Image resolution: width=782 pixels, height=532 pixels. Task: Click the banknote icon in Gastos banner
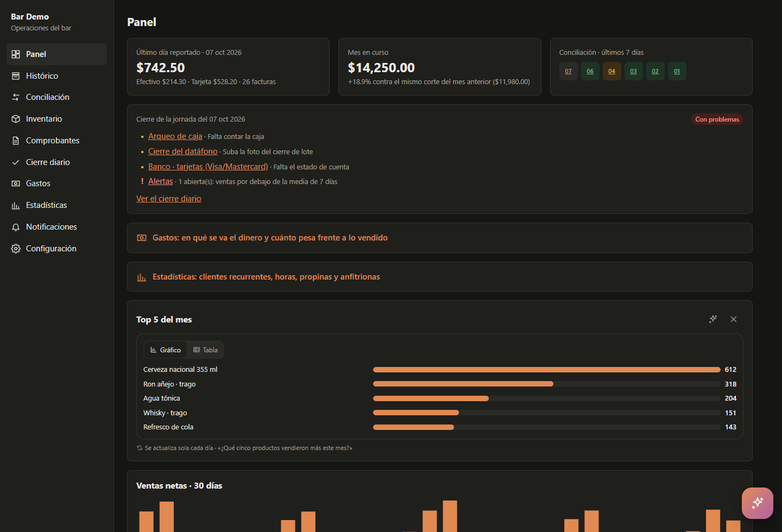click(142, 238)
